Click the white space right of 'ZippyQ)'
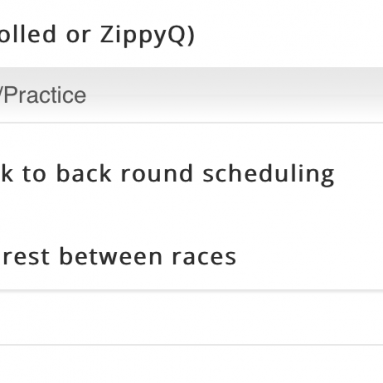The width and height of the screenshot is (383, 383). coord(288,35)
